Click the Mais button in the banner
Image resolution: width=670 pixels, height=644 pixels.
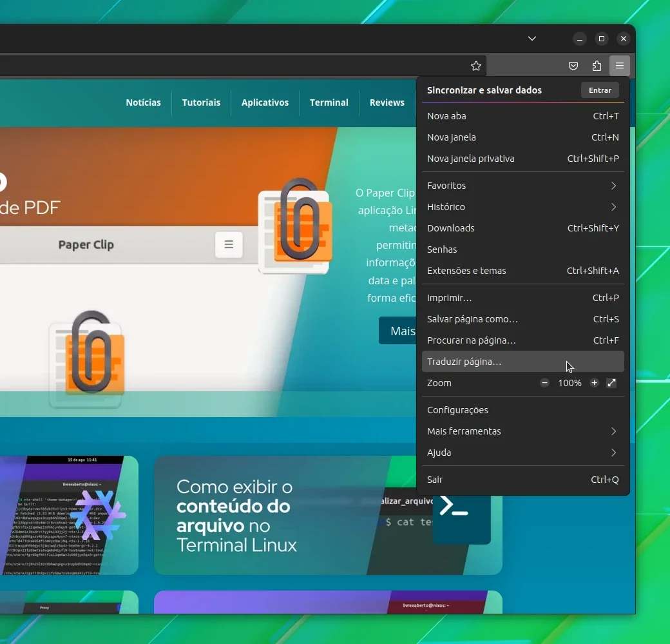pos(398,331)
